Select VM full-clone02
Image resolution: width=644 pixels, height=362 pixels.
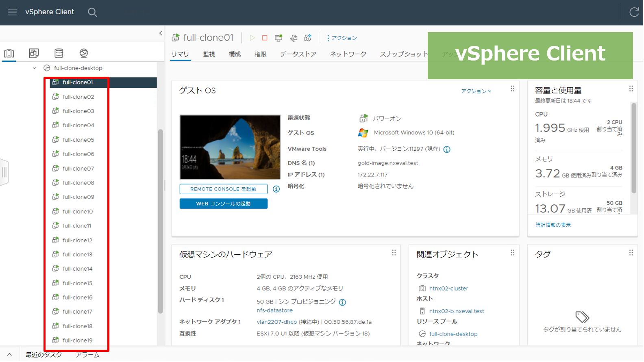click(78, 97)
